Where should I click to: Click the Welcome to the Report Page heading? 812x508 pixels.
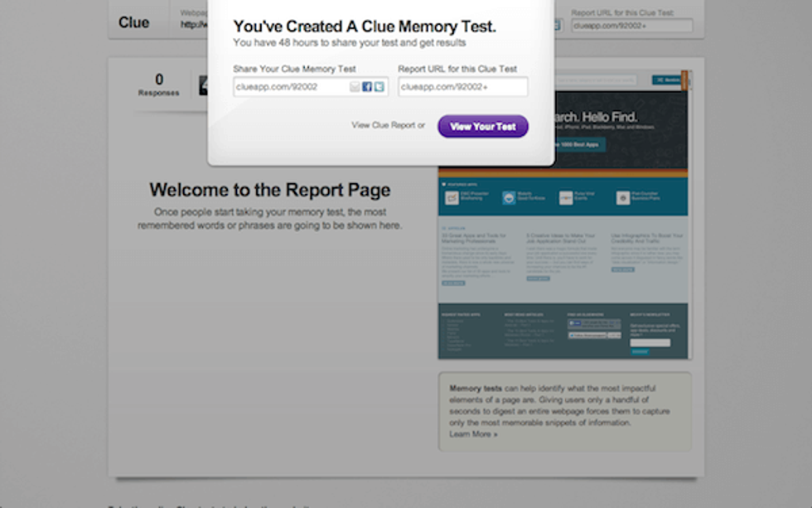(x=270, y=190)
